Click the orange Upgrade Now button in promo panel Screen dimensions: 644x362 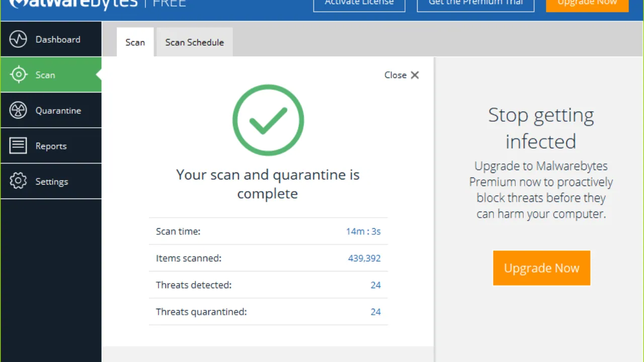[x=541, y=268]
